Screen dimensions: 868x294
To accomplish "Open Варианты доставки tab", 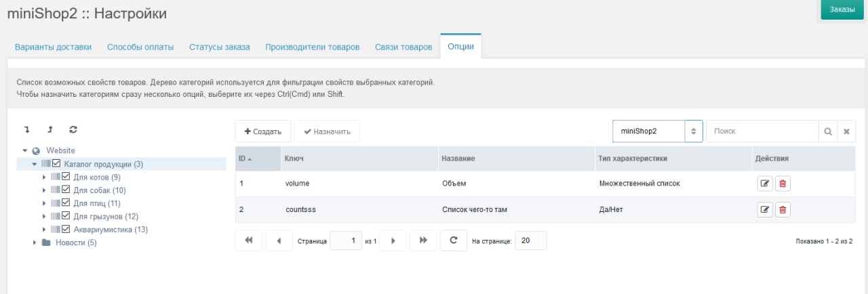I will 53,47.
